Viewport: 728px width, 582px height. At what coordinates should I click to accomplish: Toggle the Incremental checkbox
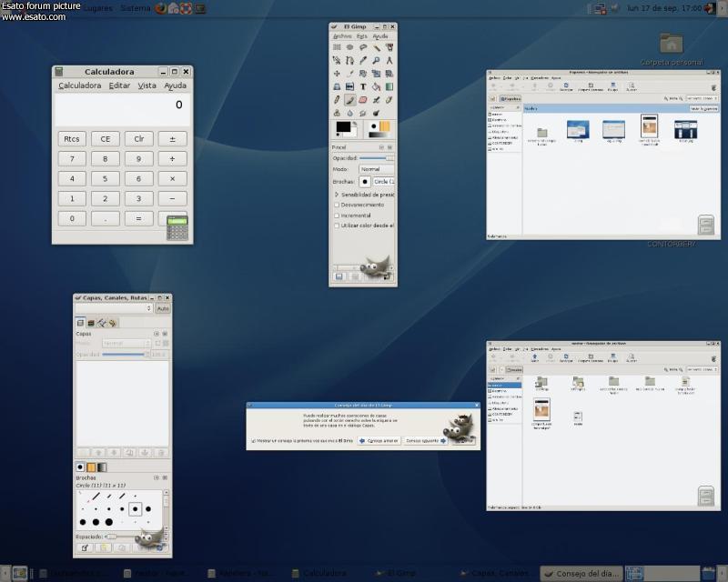click(x=337, y=216)
